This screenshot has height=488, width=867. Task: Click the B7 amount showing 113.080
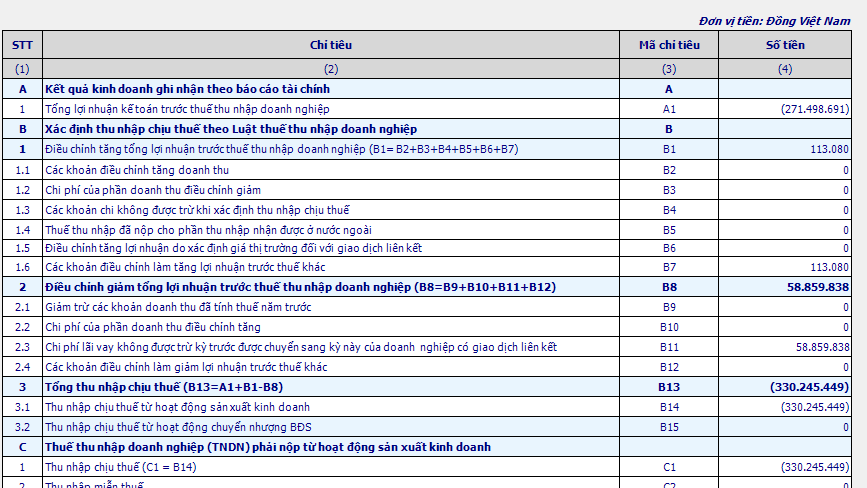coord(785,267)
